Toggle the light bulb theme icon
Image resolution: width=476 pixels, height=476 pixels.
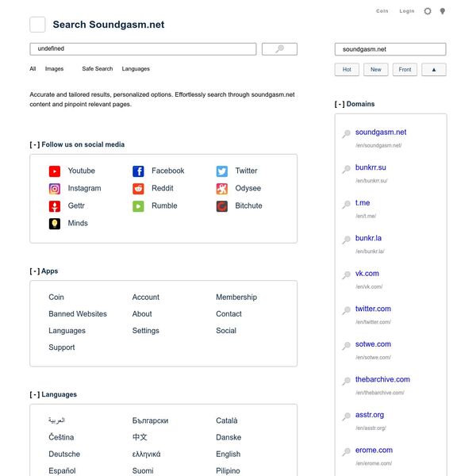pos(443,11)
